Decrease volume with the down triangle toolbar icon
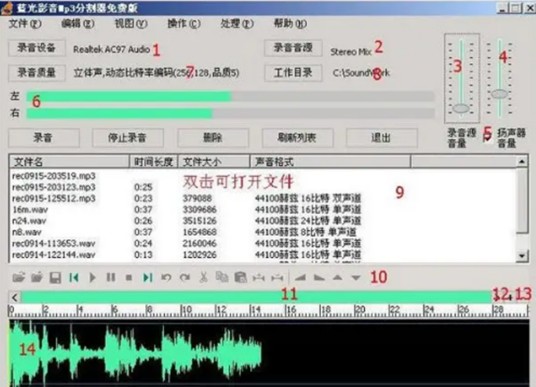 356,278
